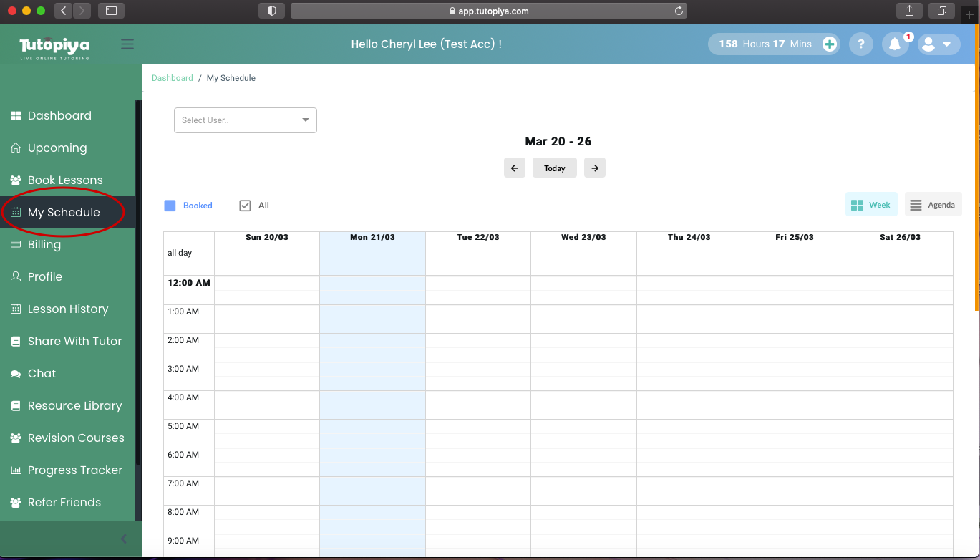Open Book Lessons in sidebar

coord(65,180)
